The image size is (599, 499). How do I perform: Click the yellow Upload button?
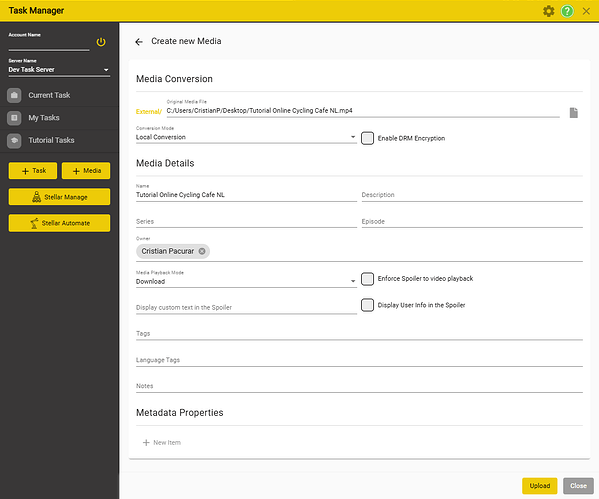point(539,486)
